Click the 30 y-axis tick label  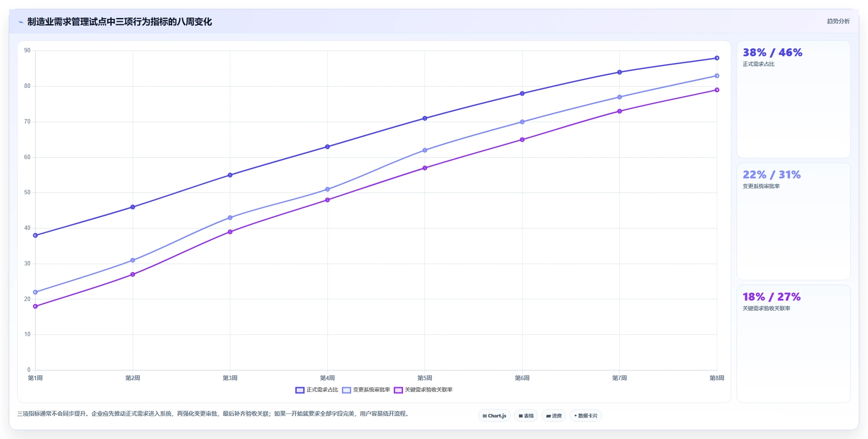point(28,264)
